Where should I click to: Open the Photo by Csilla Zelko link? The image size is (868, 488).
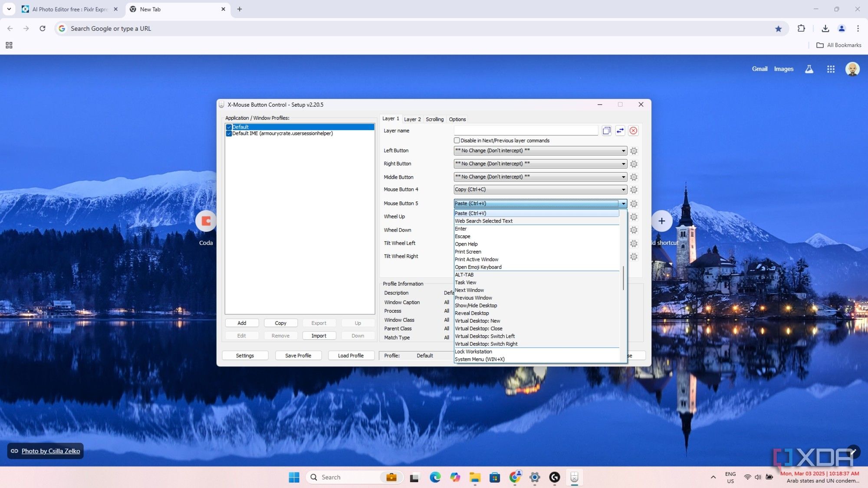click(x=51, y=451)
